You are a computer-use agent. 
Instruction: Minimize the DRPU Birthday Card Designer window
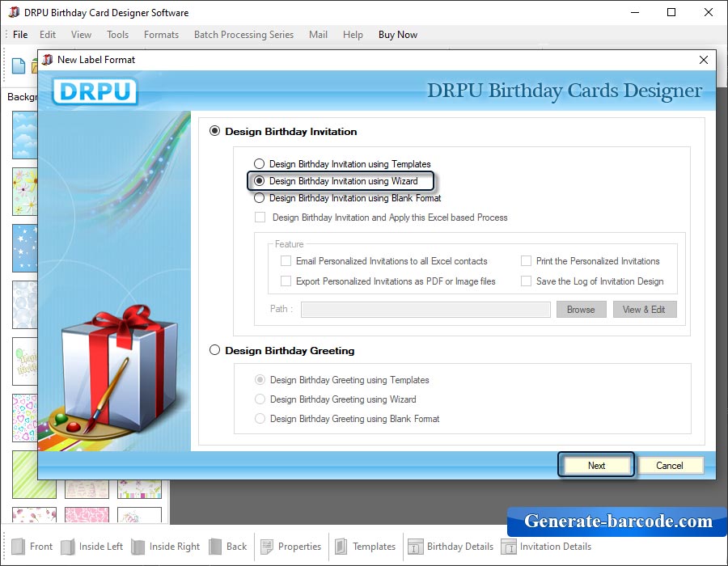coord(635,12)
